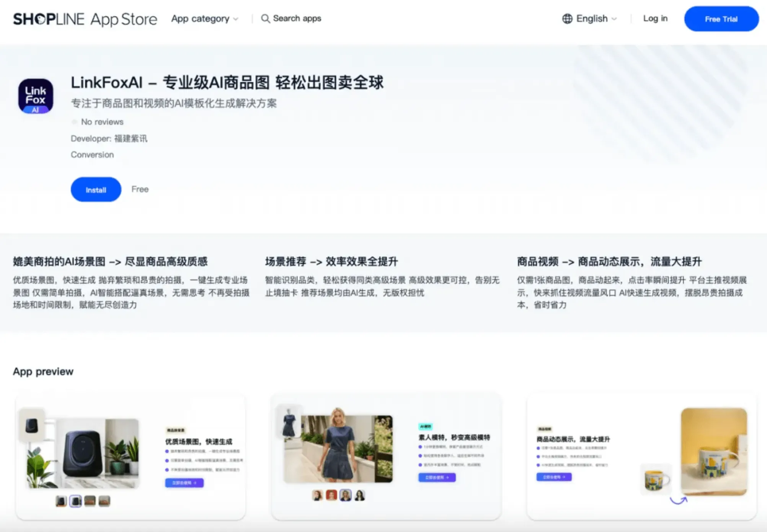The width and height of the screenshot is (767, 532).
Task: Click the LinkFox AI app icon
Action: [x=36, y=96]
